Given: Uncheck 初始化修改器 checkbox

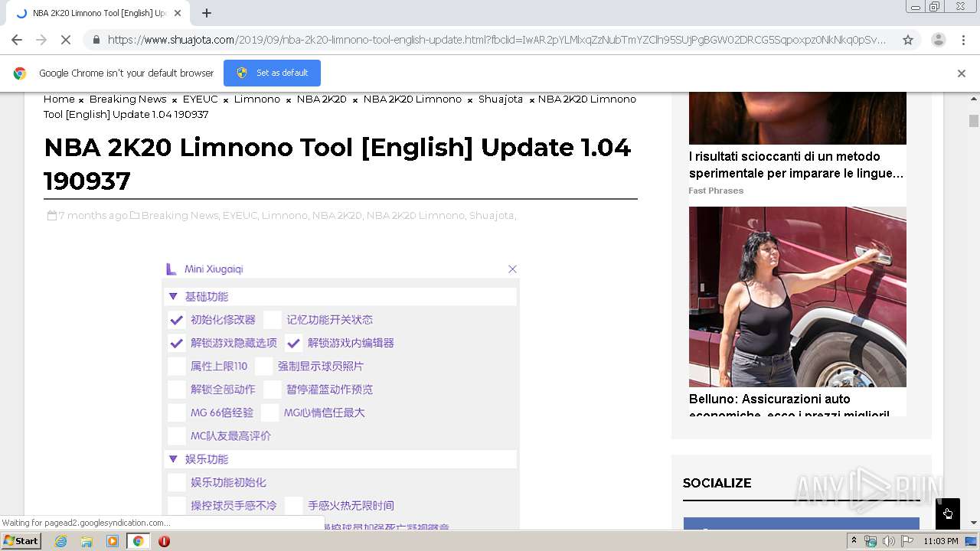Looking at the screenshot, I should (177, 320).
